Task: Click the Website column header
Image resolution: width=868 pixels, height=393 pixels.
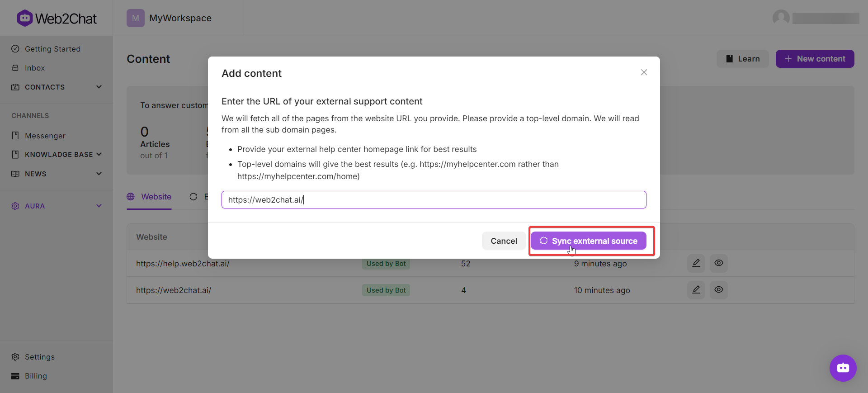Action: click(x=151, y=237)
